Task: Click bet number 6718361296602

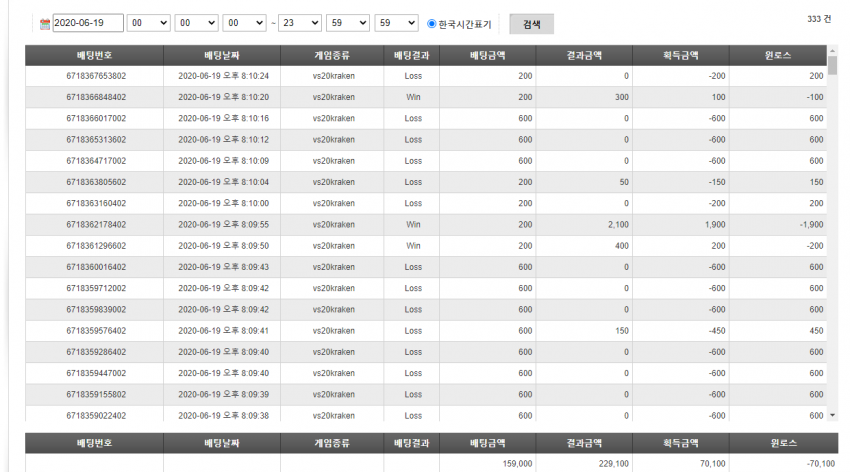Action: (96, 245)
